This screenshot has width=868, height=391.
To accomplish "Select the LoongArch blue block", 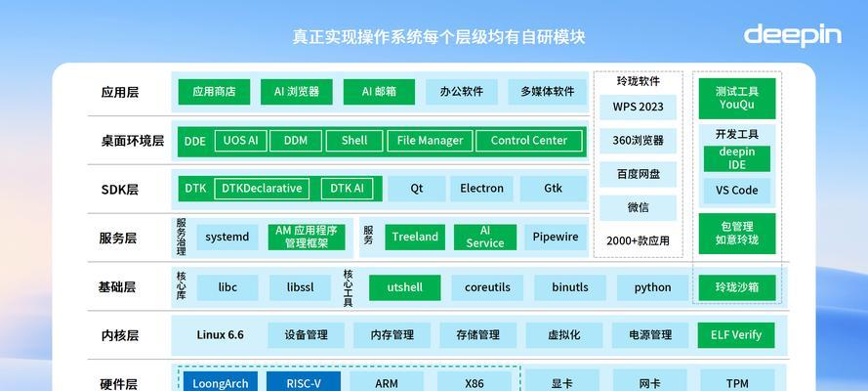I will (x=221, y=381).
